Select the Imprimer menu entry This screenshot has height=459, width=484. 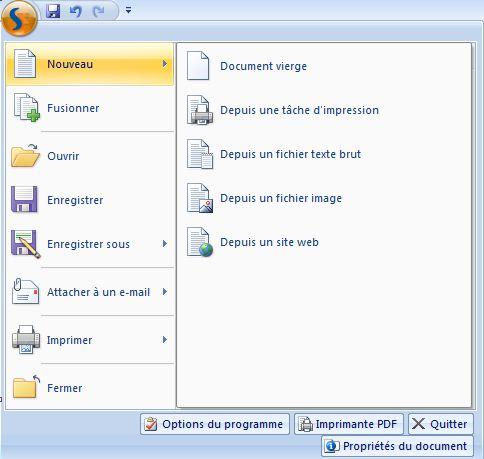click(x=90, y=340)
